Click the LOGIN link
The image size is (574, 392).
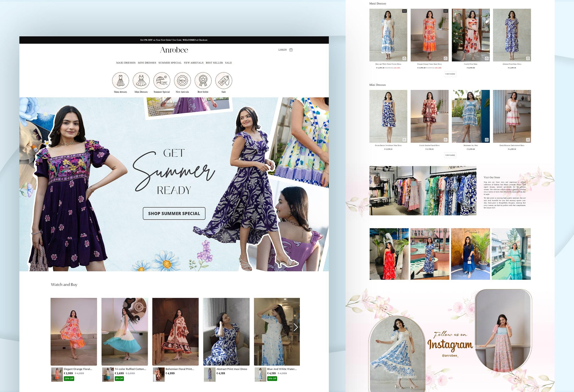(282, 50)
